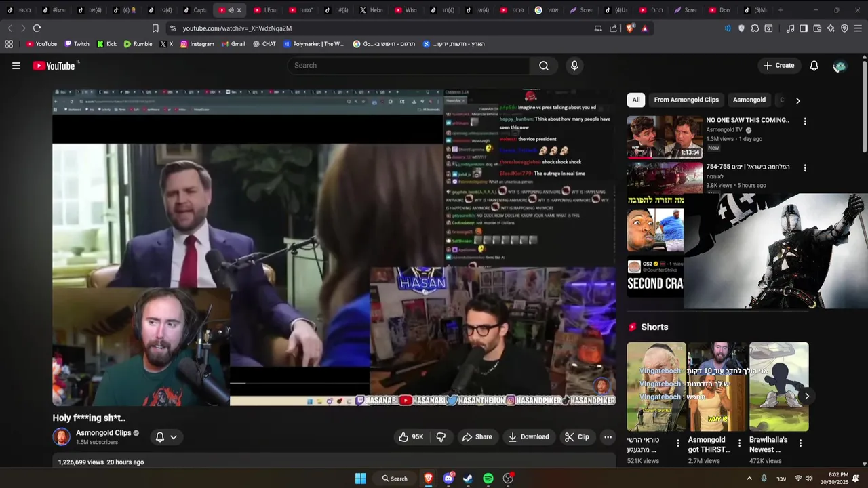Click the Clip button
The height and width of the screenshot is (488, 868).
tap(576, 437)
